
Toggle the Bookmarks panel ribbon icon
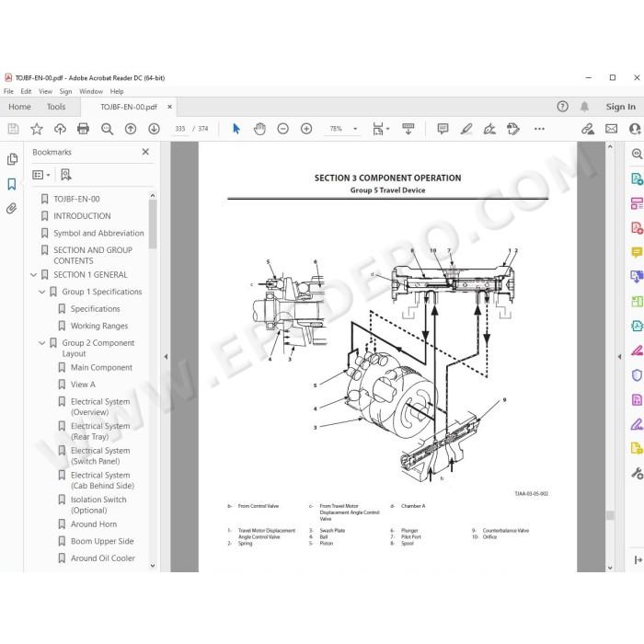11,184
